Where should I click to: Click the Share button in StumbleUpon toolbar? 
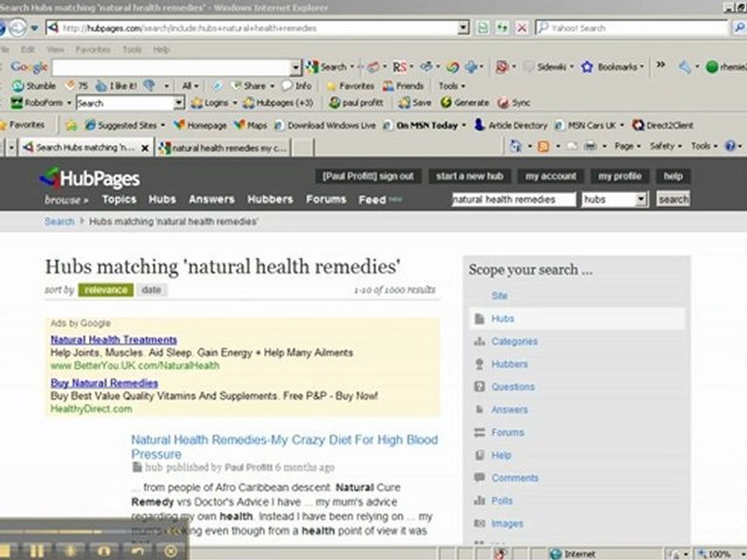click(x=249, y=86)
